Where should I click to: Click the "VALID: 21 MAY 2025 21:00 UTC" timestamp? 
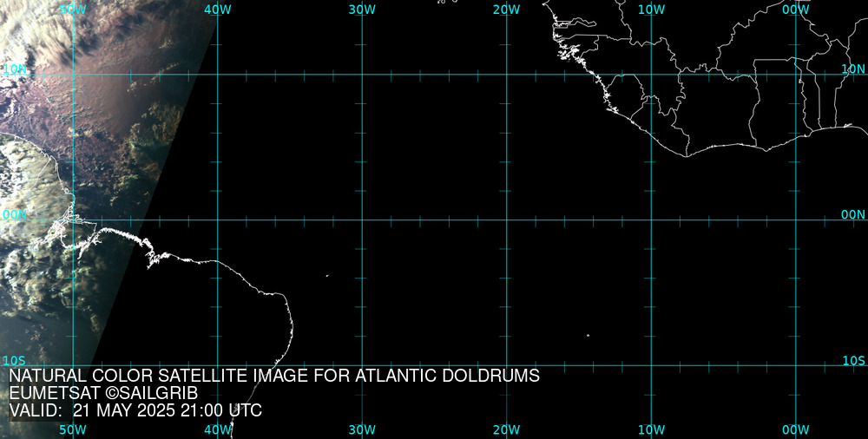[135, 410]
